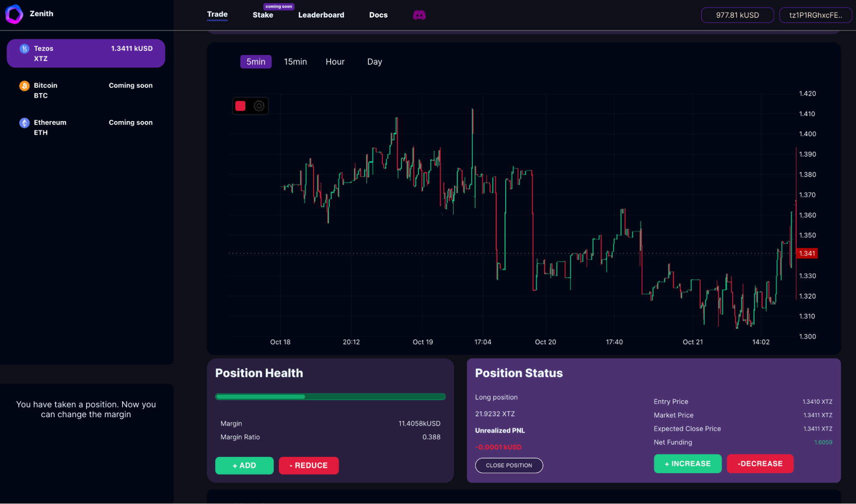Click + INCREASE position button
Screen dimensions: 856x504
pos(687,464)
